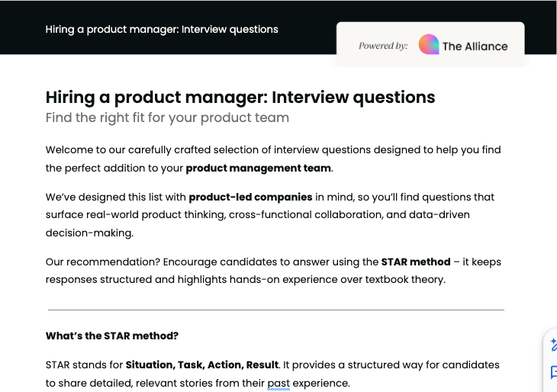The height and width of the screenshot is (392, 557).
Task: Click the gradient Alliance logo
Action: click(x=429, y=45)
